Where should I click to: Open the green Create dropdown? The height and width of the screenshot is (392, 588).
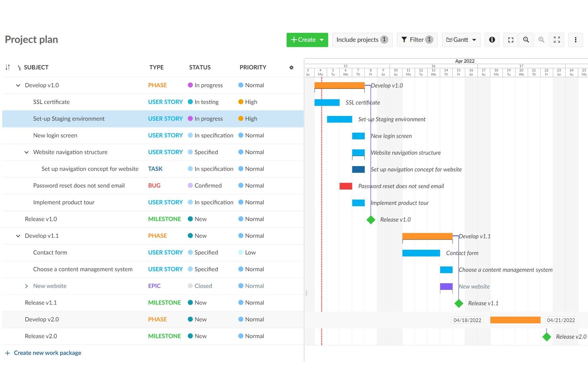click(307, 40)
